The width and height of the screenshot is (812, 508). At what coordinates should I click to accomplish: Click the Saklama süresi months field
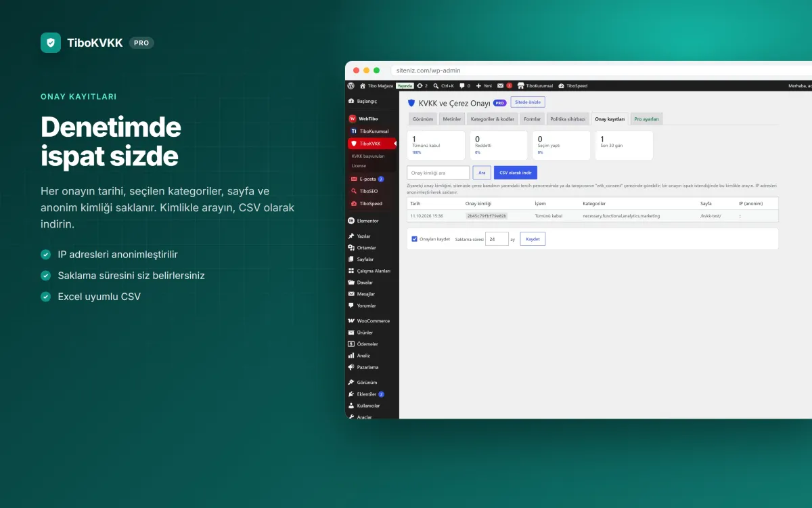tap(497, 239)
